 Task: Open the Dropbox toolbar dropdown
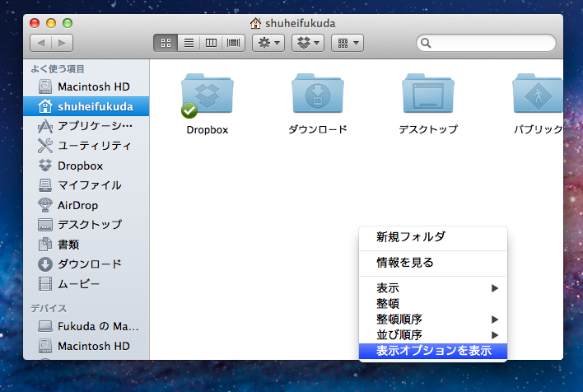pyautogui.click(x=308, y=43)
